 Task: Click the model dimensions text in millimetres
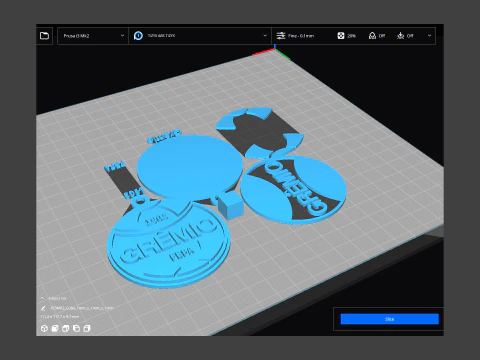click(x=59, y=316)
